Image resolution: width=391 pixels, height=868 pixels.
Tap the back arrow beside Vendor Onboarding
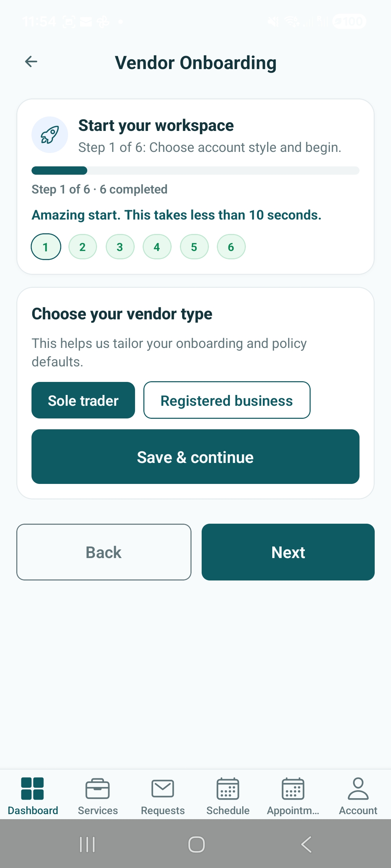(x=31, y=61)
